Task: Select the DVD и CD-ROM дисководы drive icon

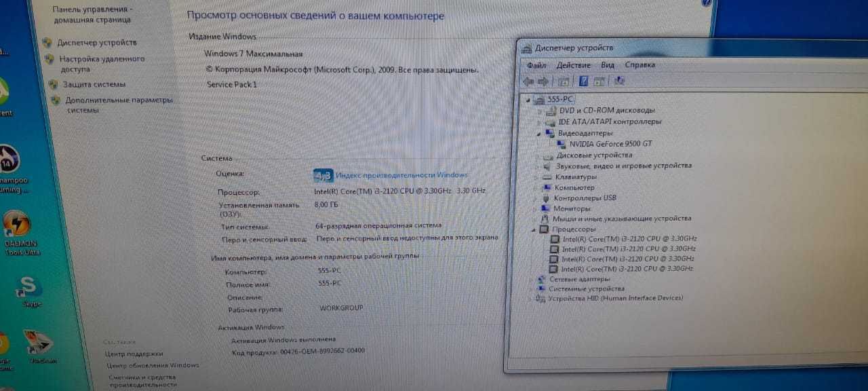Action: point(552,110)
